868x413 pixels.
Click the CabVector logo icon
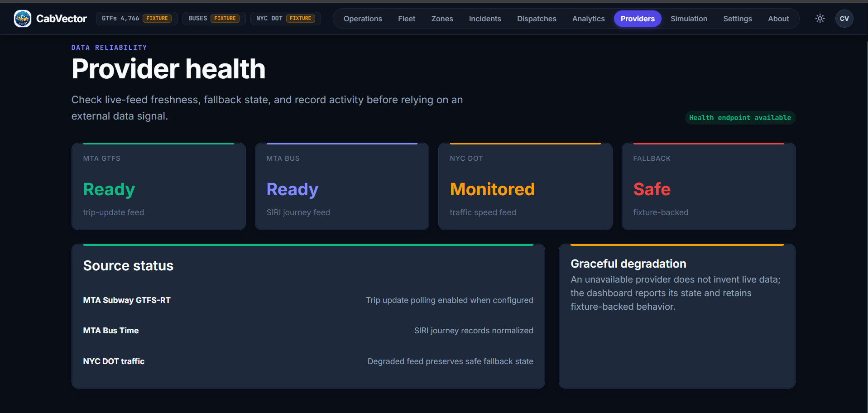[x=23, y=19]
